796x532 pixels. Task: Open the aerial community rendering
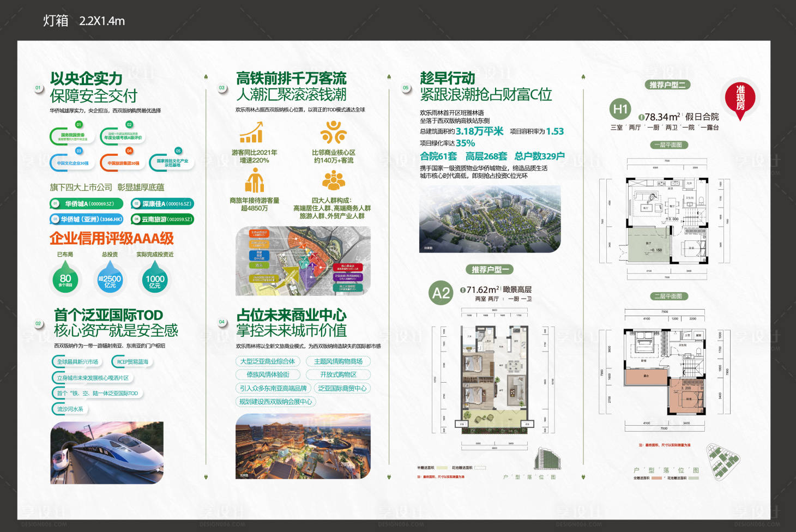click(x=490, y=219)
